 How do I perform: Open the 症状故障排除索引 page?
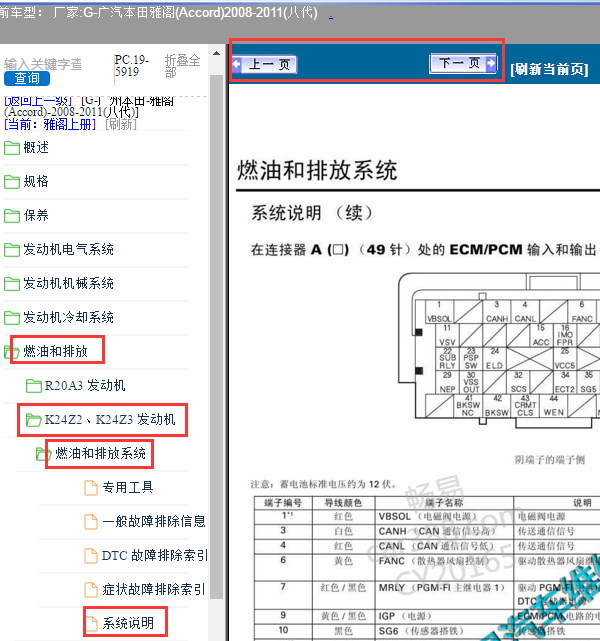154,589
